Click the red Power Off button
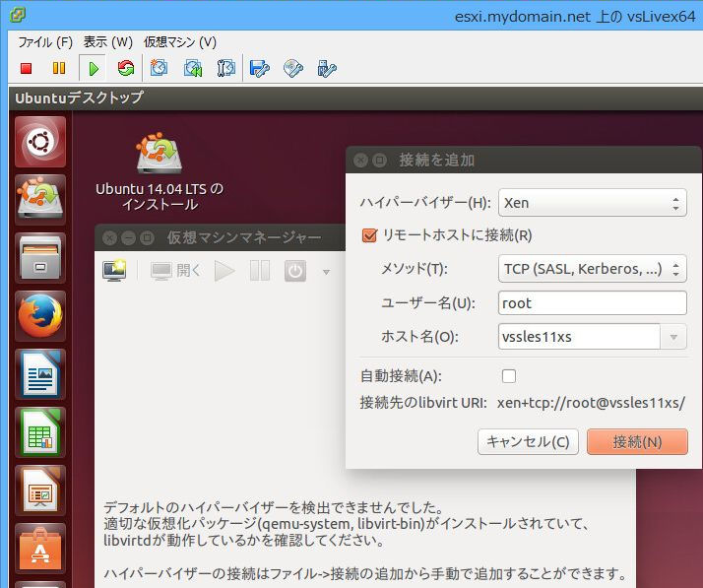 pyautogui.click(x=26, y=68)
